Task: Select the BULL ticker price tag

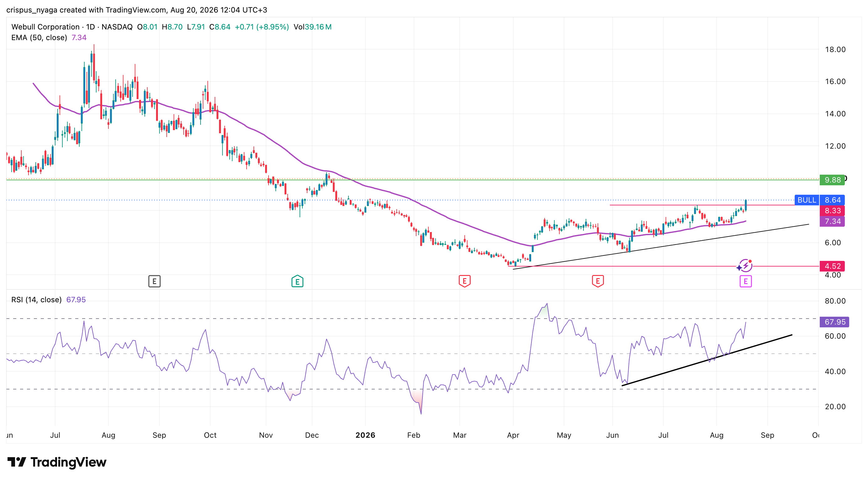Action: (x=807, y=200)
